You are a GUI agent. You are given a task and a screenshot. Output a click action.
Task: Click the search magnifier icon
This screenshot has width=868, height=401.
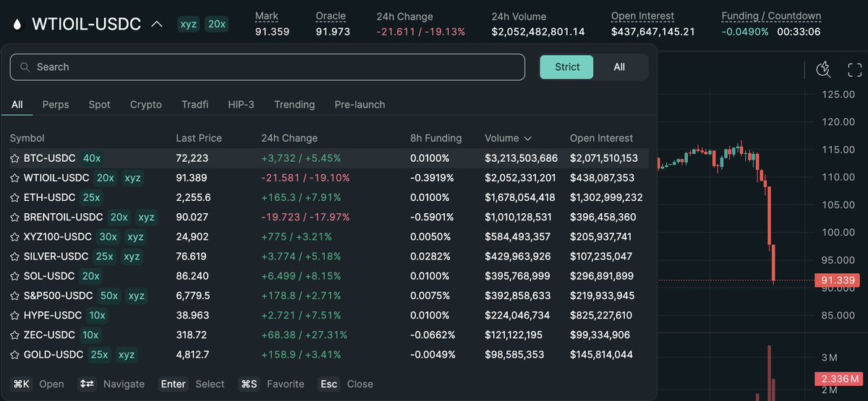click(x=25, y=67)
